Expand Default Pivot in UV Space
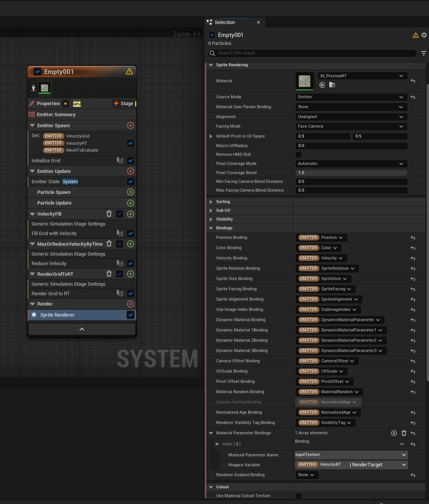The height and width of the screenshot is (504, 429). click(211, 136)
